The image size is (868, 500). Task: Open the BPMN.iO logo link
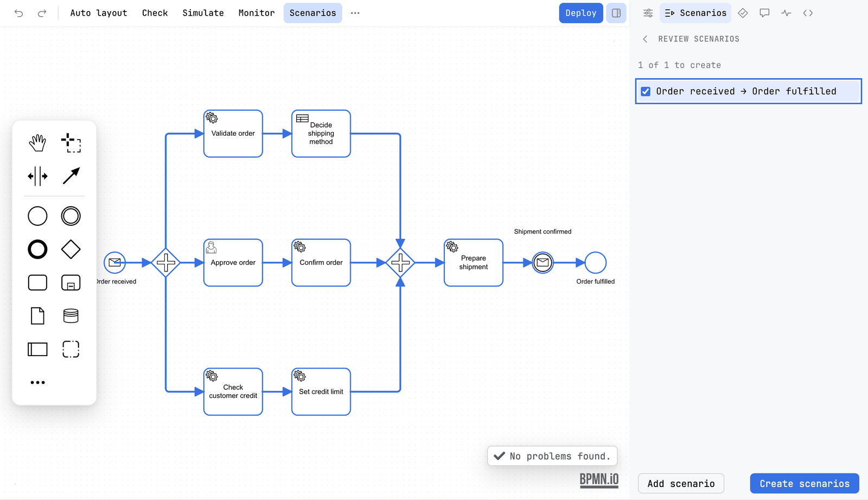click(599, 479)
